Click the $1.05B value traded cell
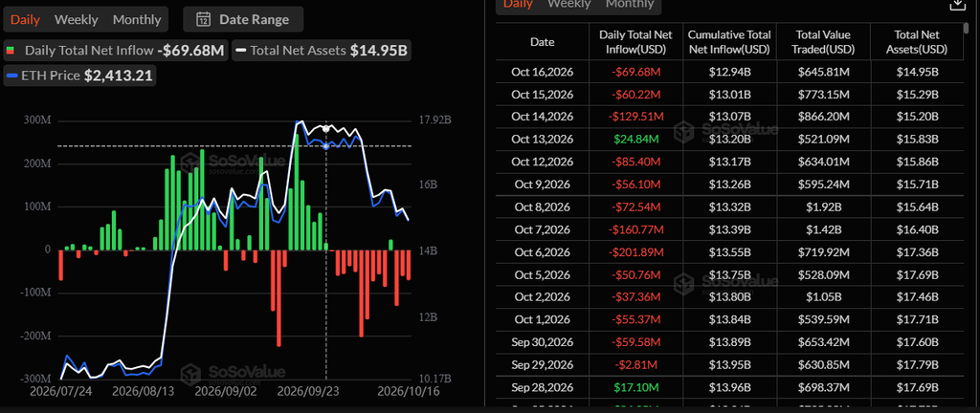 coord(823,297)
